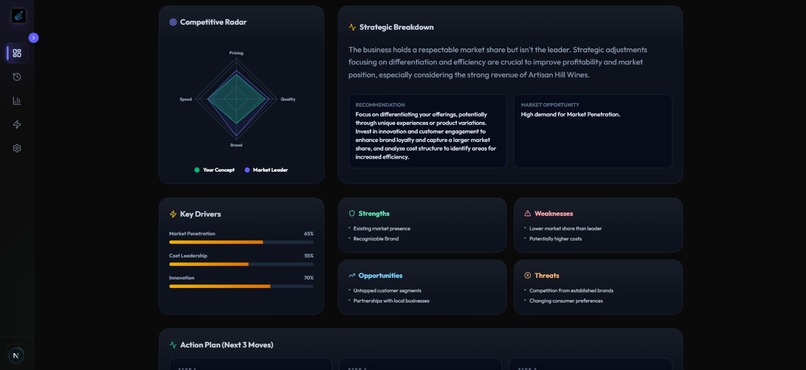
Task: Click 'Competition from established brands' item
Action: 571,291
